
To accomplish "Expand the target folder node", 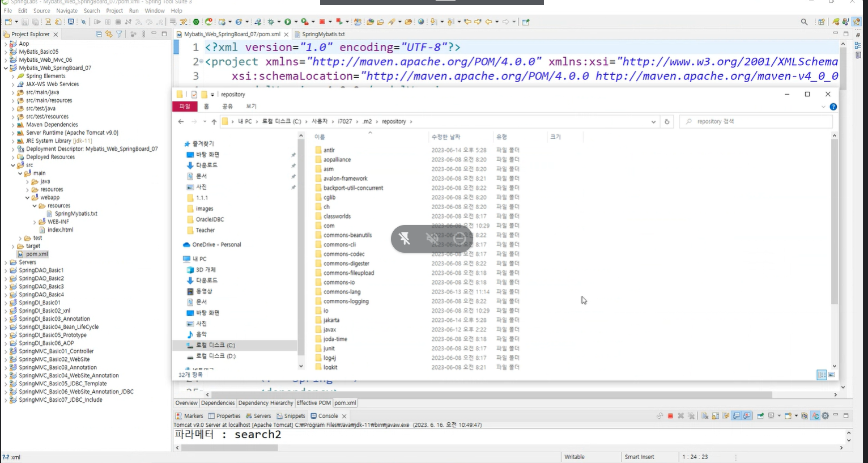I will [x=13, y=247].
